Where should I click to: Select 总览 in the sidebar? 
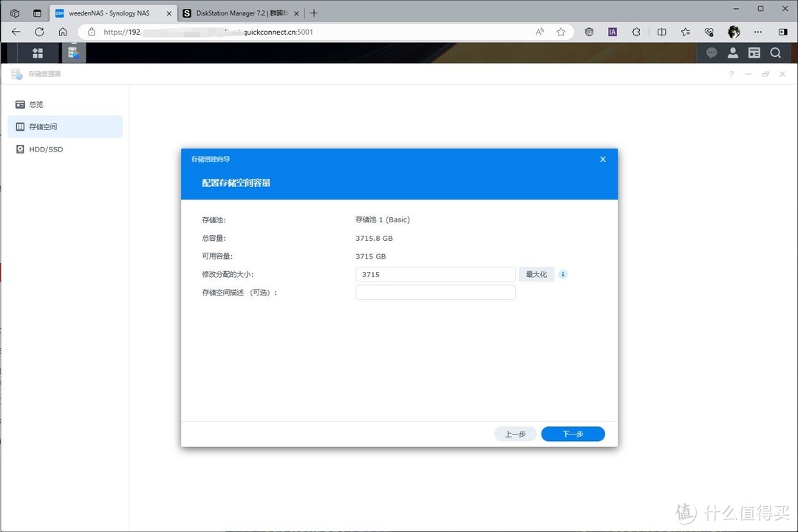(x=65, y=104)
